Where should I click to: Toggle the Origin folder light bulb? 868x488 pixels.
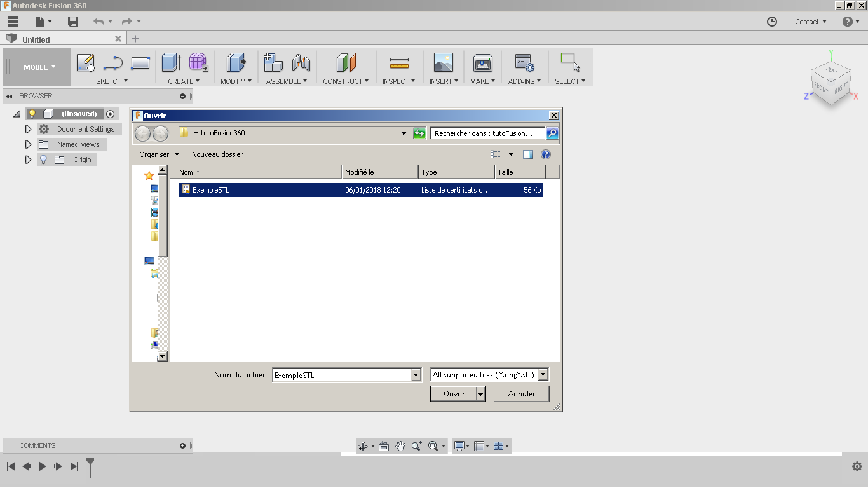pyautogui.click(x=44, y=159)
